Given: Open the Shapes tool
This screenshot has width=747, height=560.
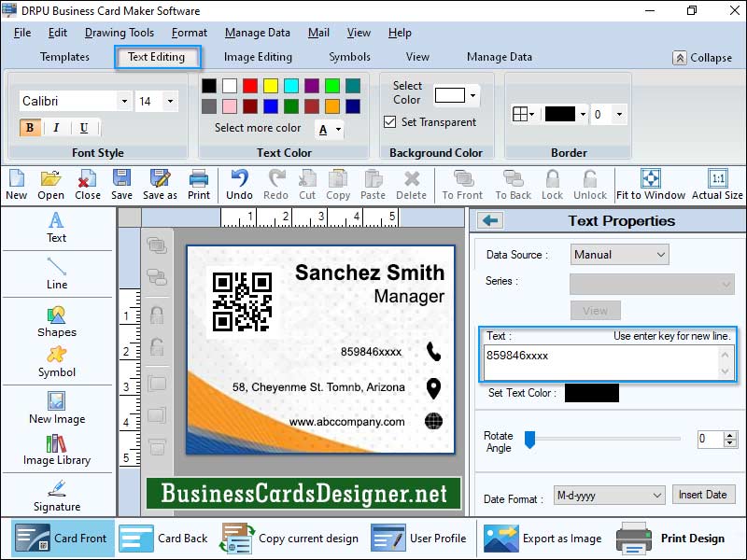Looking at the screenshot, I should pos(57,322).
